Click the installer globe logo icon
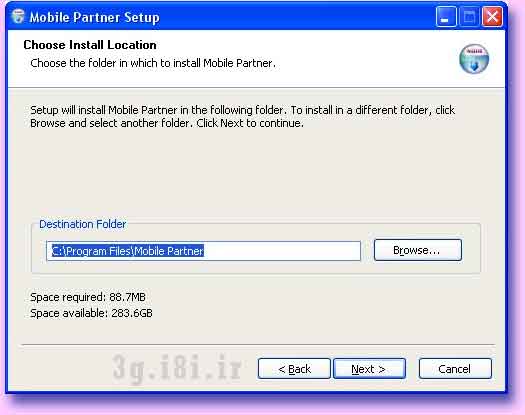Screen dimensions: 525x415 click(x=474, y=59)
